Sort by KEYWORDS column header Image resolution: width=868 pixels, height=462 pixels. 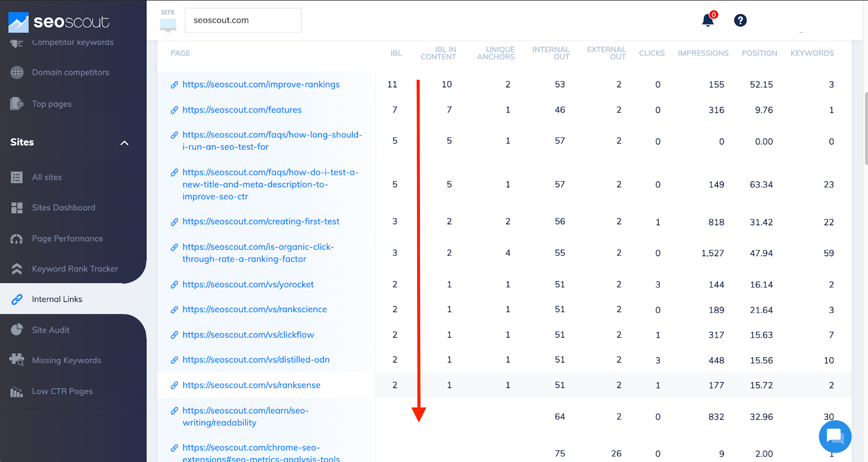(812, 53)
